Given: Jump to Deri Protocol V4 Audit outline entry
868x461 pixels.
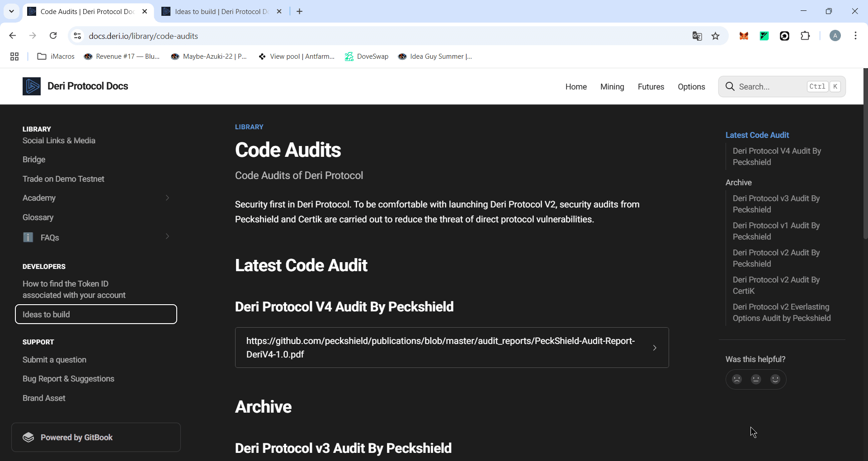Looking at the screenshot, I should click(x=777, y=156).
